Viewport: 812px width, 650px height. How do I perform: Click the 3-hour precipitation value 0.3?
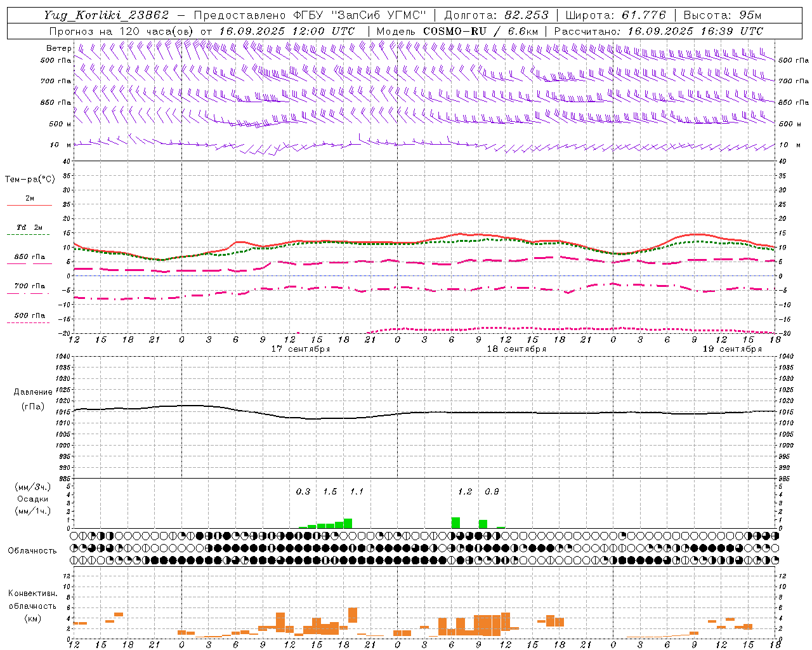(x=303, y=491)
